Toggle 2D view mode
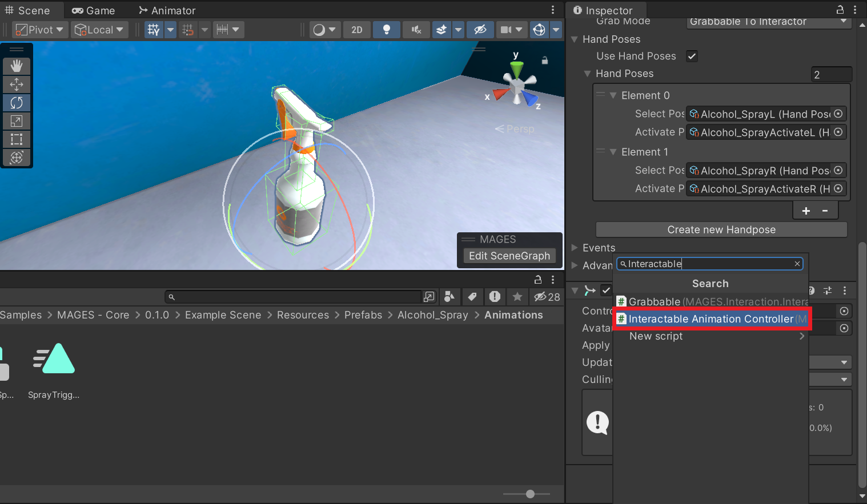This screenshot has height=504, width=867. coord(357,30)
